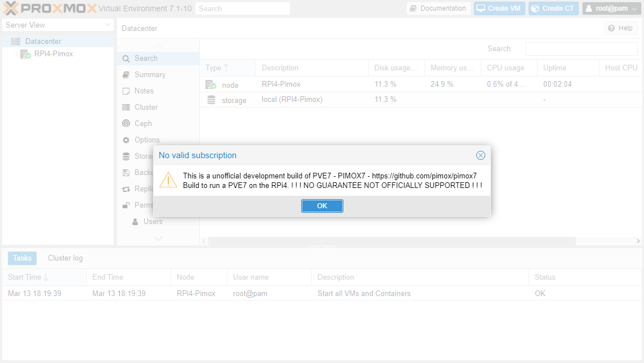Image resolution: width=644 pixels, height=363 pixels.
Task: Sort tasks by End Time
Action: pos(128,277)
